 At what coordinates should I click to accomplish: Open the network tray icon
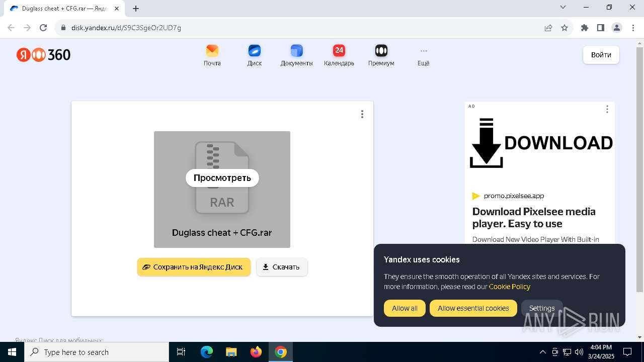(567, 352)
